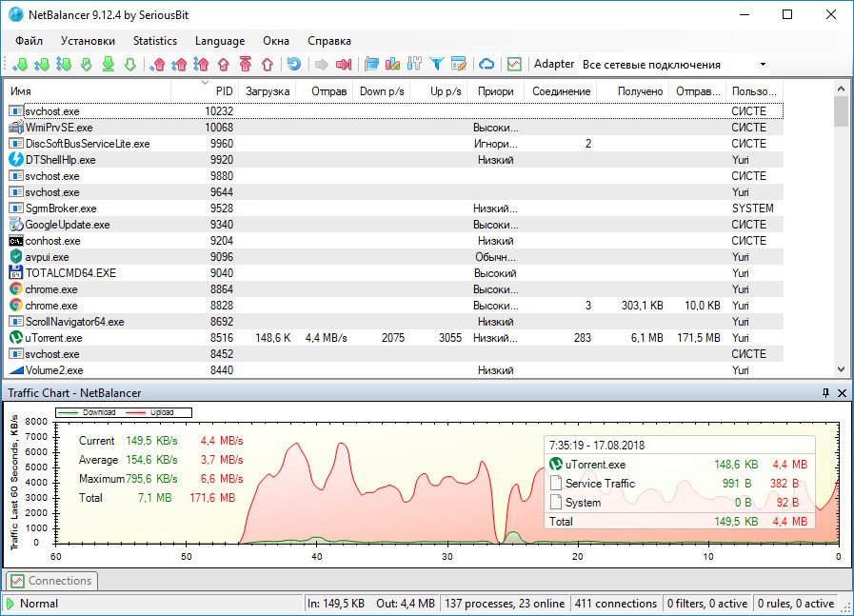Click the hollow outlined green download arrow
Image resolution: width=854 pixels, height=616 pixels.
pyautogui.click(x=130, y=65)
